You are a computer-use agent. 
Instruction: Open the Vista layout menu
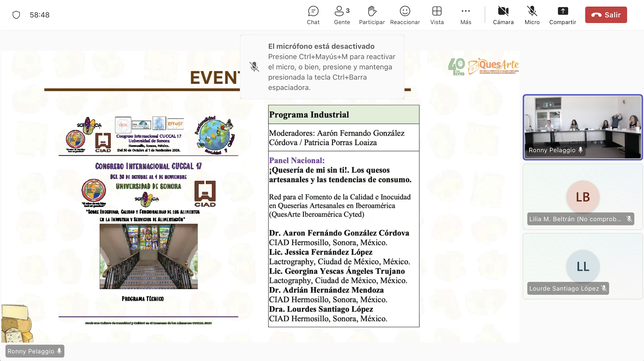tap(437, 15)
